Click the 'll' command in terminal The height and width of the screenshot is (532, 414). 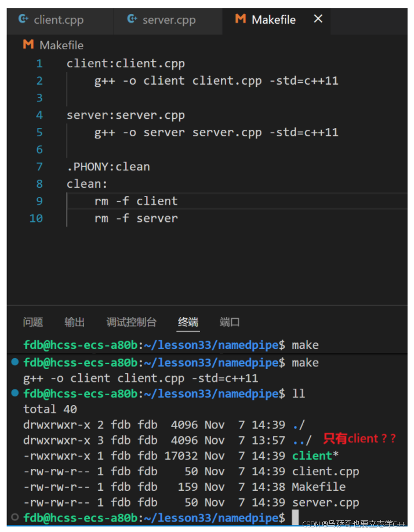point(299,394)
